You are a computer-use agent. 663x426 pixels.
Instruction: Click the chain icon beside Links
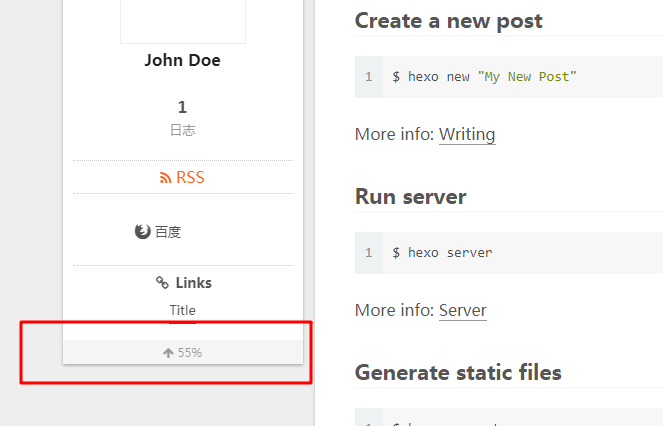[162, 283]
